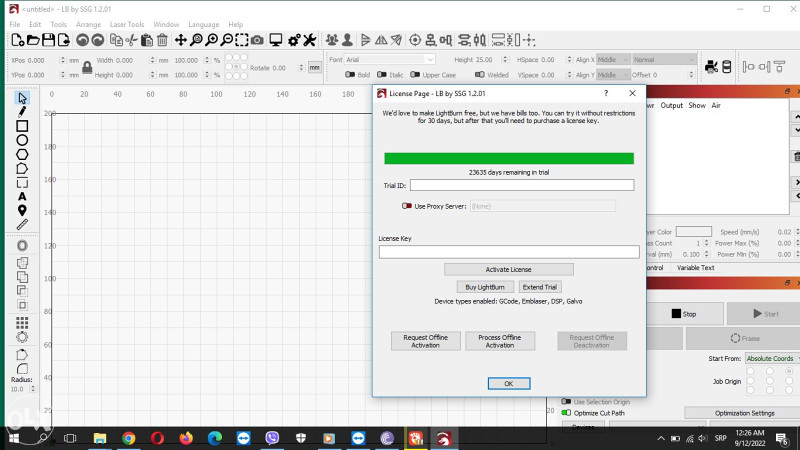Select center anchor point in nine-dot grid
Image resolution: width=800 pixels, height=450 pixels.
(x=236, y=67)
